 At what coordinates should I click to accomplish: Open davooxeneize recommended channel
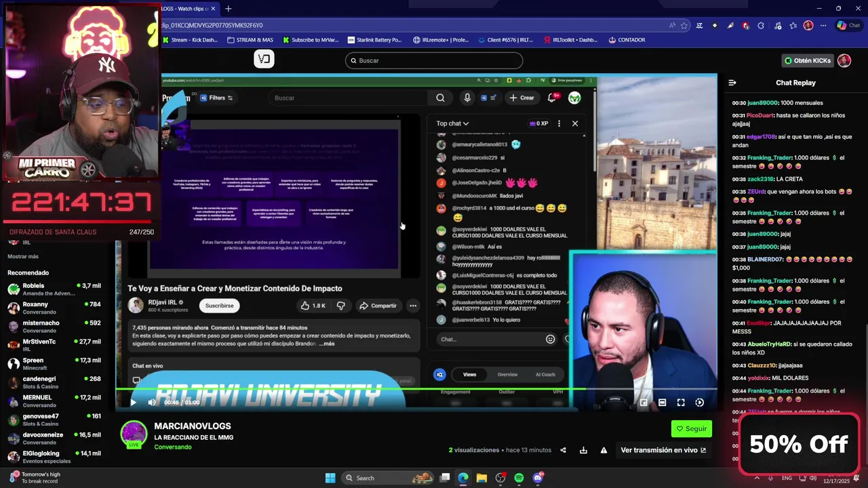pyautogui.click(x=54, y=439)
